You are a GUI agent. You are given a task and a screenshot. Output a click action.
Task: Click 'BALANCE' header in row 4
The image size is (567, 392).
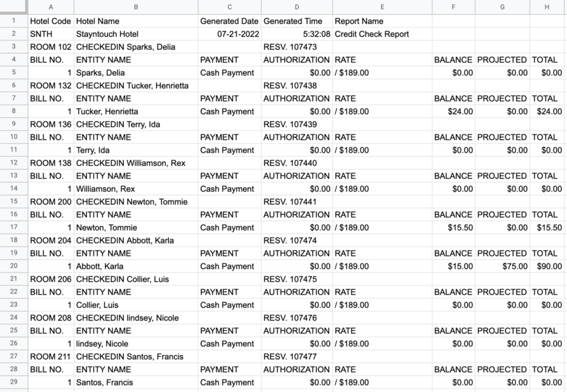point(454,60)
